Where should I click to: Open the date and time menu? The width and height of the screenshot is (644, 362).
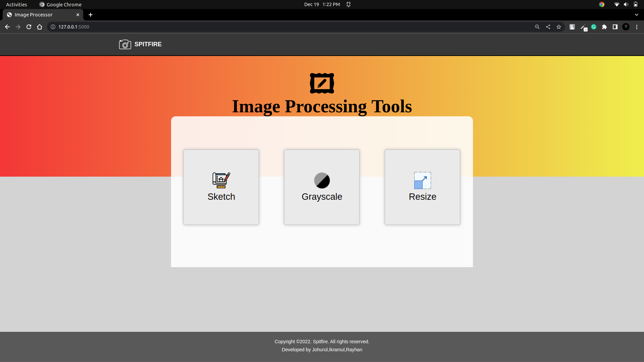point(322,4)
